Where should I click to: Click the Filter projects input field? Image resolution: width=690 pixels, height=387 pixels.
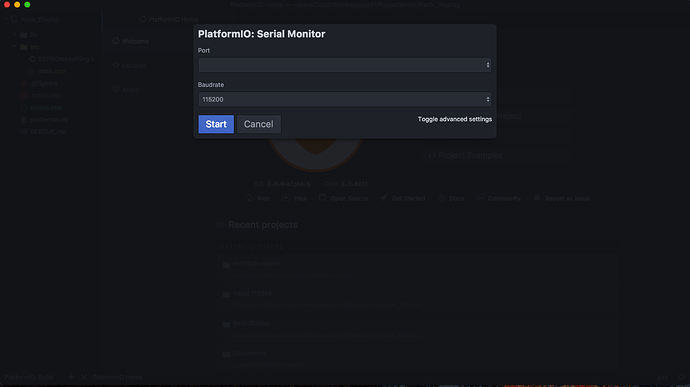[416, 247]
